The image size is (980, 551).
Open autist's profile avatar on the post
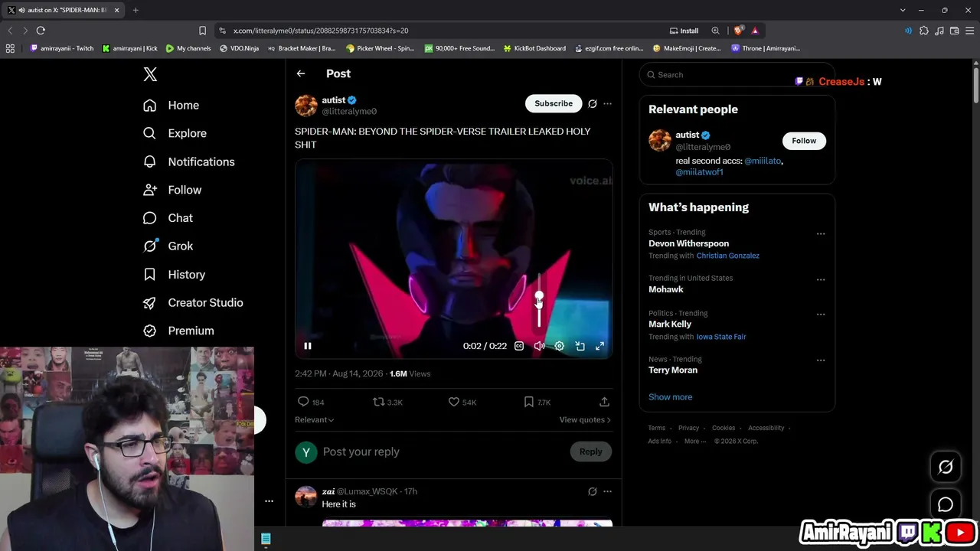[x=306, y=106]
